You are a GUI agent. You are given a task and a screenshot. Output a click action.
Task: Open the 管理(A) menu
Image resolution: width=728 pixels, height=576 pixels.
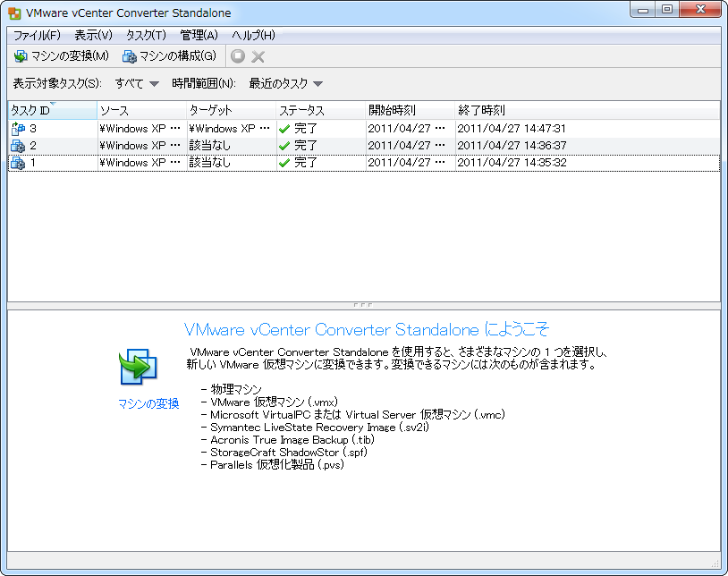pos(199,35)
